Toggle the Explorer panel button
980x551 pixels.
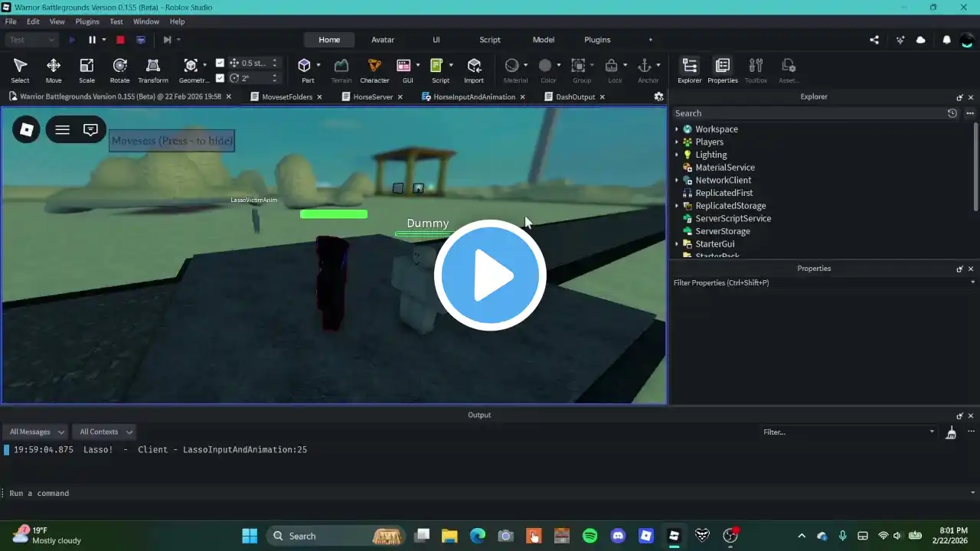click(689, 70)
